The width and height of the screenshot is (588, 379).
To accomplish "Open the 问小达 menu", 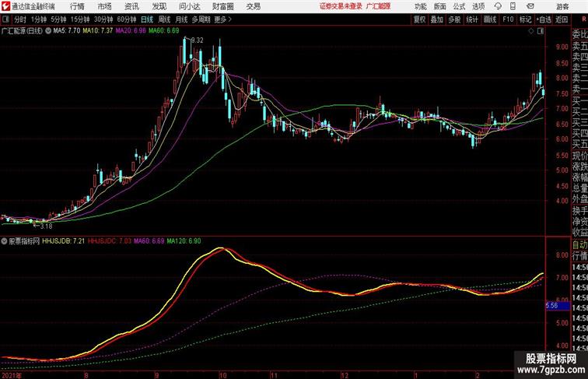I will tap(189, 6).
